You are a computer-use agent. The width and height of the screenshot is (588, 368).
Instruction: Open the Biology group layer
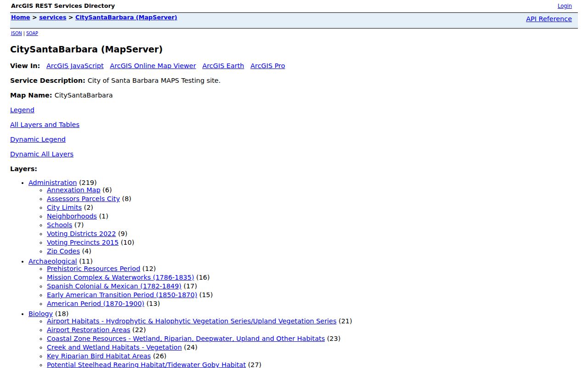tap(40, 314)
